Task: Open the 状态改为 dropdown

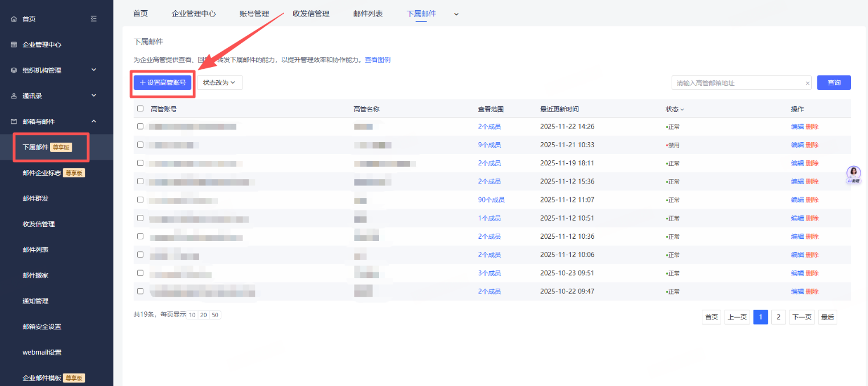Action: pyautogui.click(x=220, y=82)
